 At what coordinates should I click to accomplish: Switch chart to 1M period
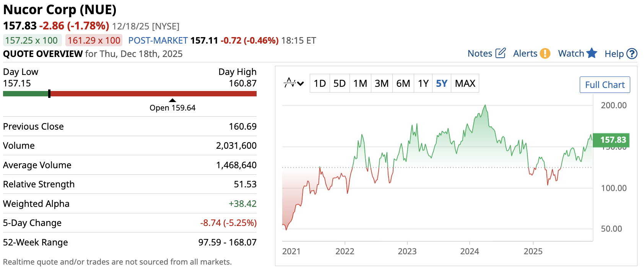(360, 83)
